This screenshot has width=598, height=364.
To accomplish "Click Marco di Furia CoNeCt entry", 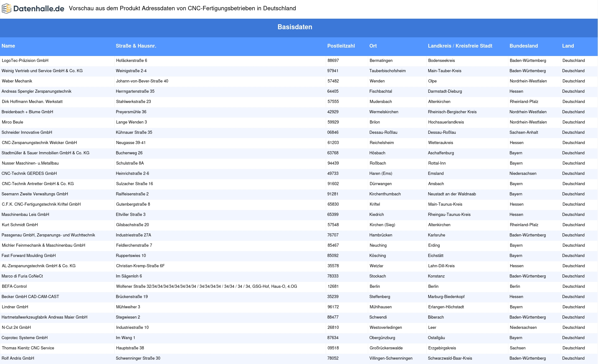I will 22,276.
